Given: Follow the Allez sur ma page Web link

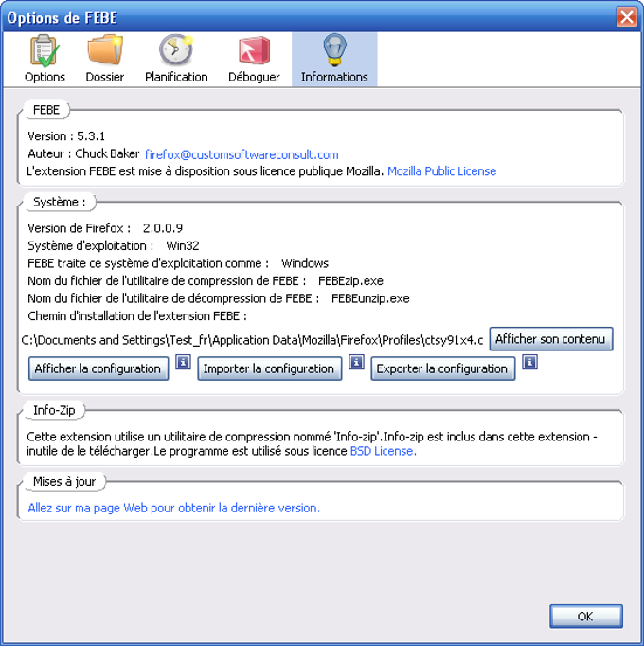Looking at the screenshot, I should click(174, 508).
